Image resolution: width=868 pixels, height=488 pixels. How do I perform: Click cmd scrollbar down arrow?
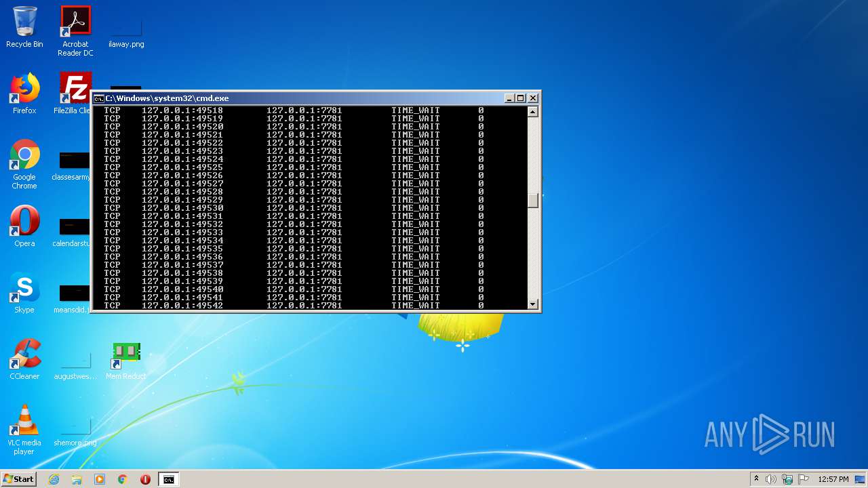533,304
